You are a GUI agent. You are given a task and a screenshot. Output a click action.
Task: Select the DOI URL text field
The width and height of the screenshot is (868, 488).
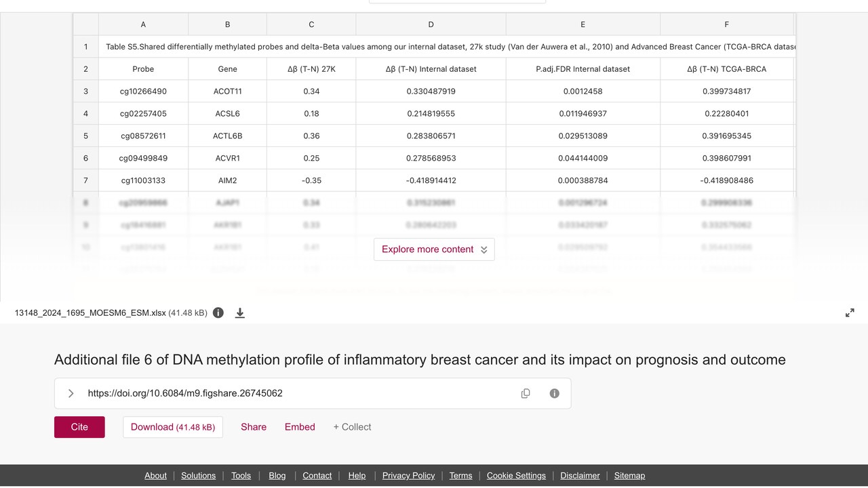click(313, 393)
